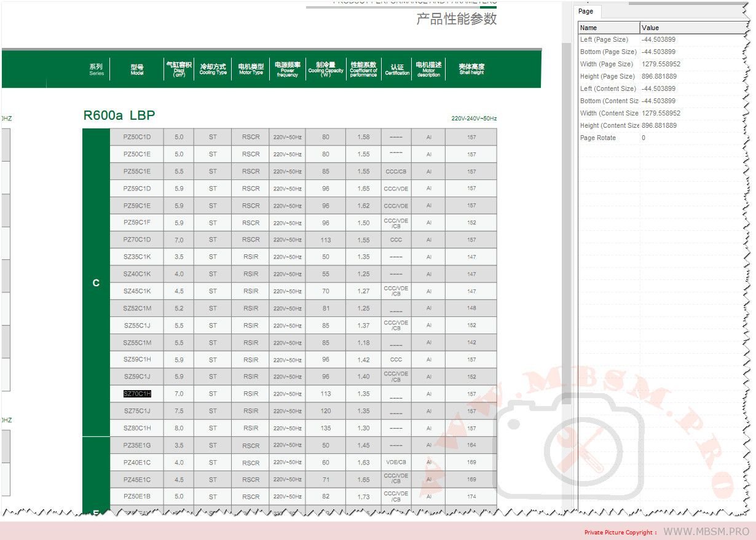Viewport: 756px width, 540px height.
Task: Click the Name column header
Action: point(608,28)
